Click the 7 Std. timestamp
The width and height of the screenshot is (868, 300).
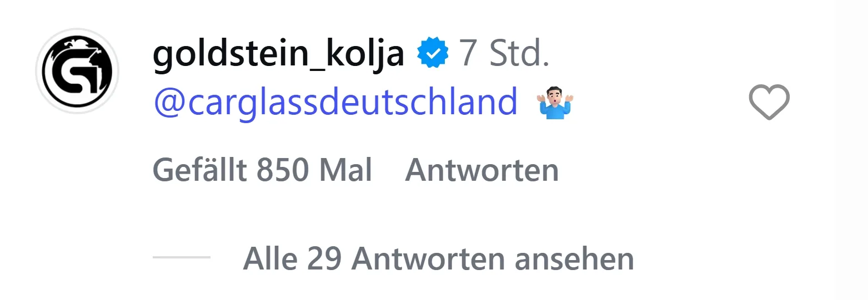click(504, 54)
